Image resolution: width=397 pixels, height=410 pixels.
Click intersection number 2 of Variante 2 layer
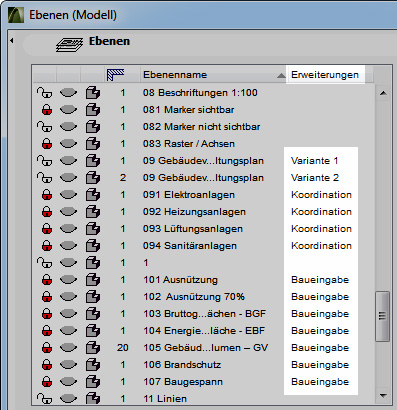pyautogui.click(x=123, y=178)
